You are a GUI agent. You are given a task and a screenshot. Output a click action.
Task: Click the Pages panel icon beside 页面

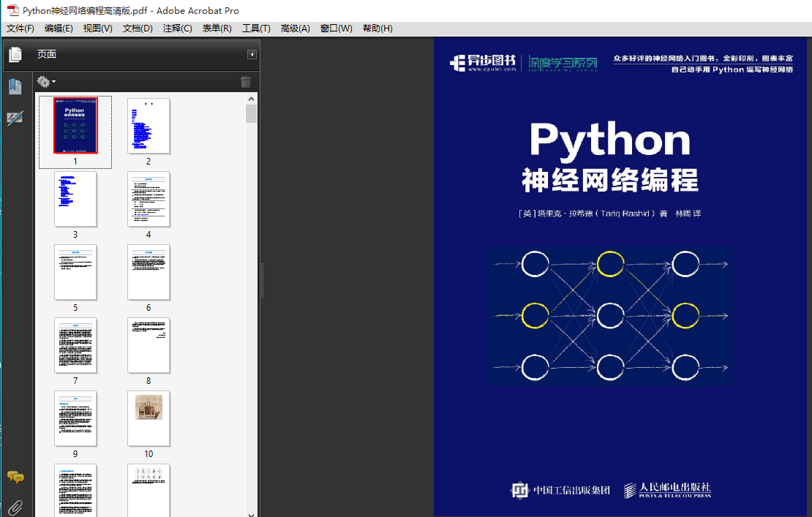pos(15,54)
